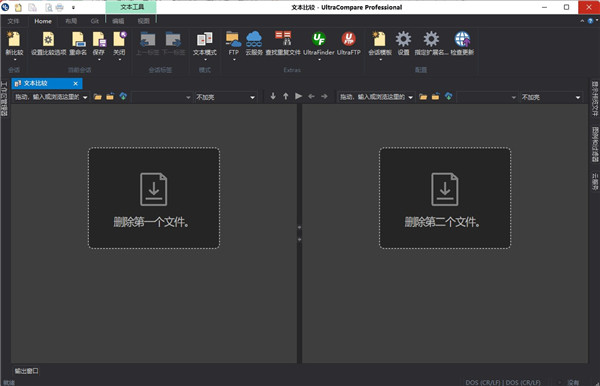
Task: Expand the 保存 dropdown arrow
Action: coord(99,60)
